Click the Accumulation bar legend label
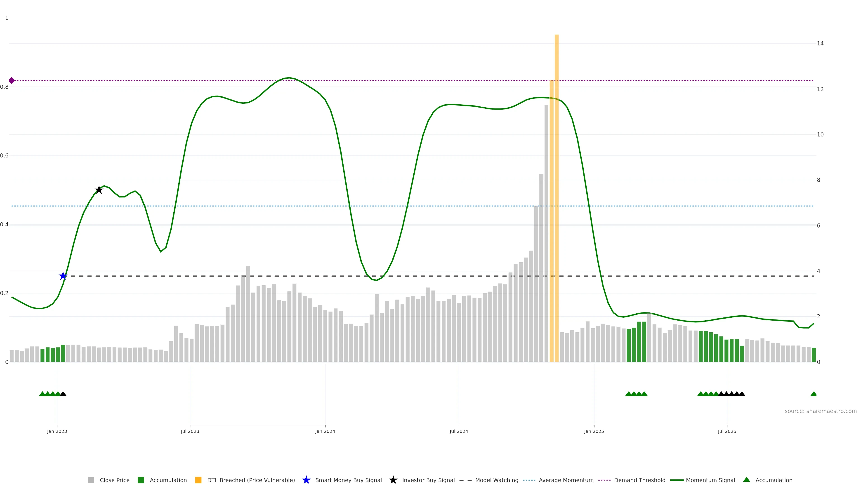This screenshot has height=488, width=868. pyautogui.click(x=168, y=480)
